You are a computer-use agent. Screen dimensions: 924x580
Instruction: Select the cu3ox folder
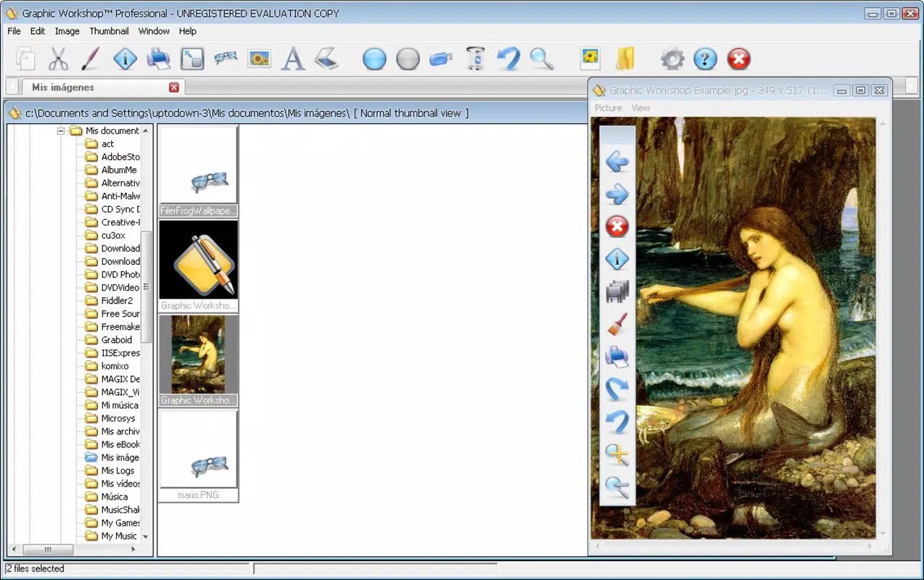[105, 235]
